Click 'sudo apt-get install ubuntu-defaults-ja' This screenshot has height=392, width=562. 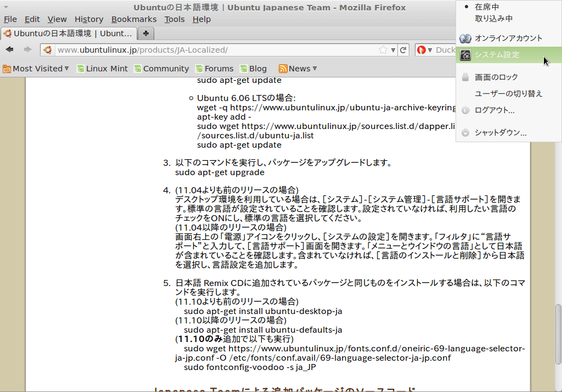pyautogui.click(x=263, y=330)
